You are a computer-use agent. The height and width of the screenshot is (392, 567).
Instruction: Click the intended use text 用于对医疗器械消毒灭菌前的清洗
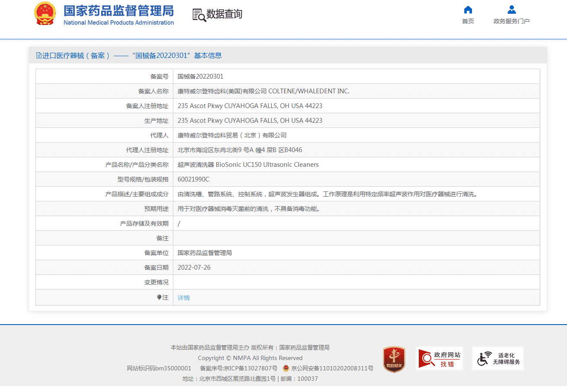[249, 209]
